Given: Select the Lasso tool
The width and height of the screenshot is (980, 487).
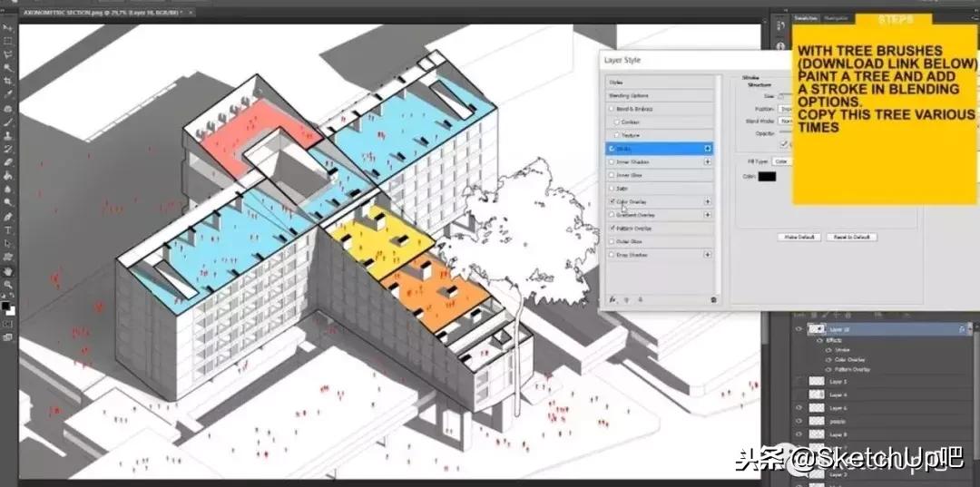Looking at the screenshot, I should (8, 54).
